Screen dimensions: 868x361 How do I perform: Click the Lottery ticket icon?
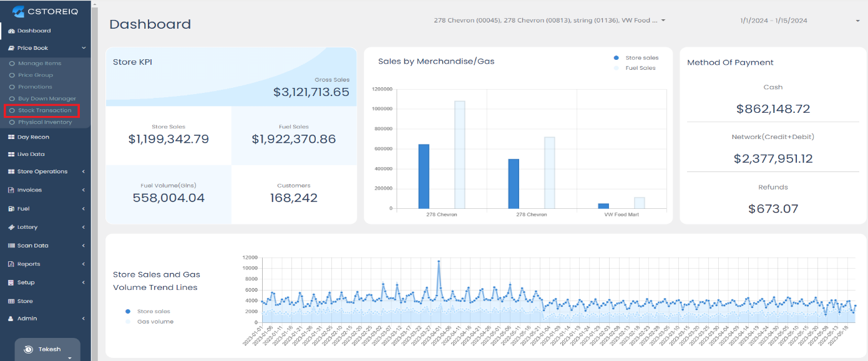pos(11,228)
